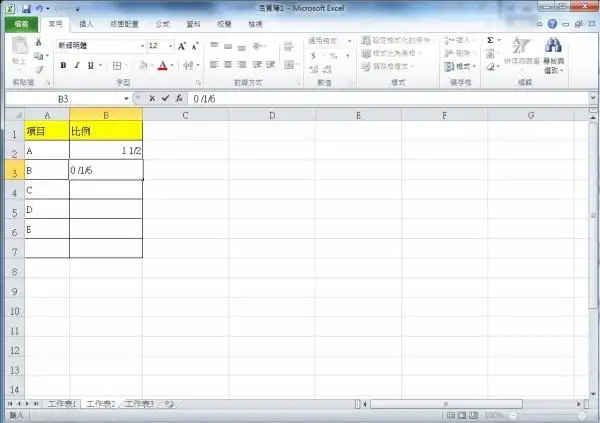Image resolution: width=600 pixels, height=423 pixels.
Task: Cancel the formula bar entry with X
Action: (152, 99)
